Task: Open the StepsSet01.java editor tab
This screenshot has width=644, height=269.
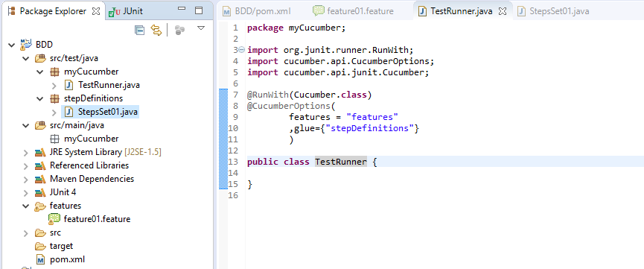Action: pyautogui.click(x=554, y=11)
